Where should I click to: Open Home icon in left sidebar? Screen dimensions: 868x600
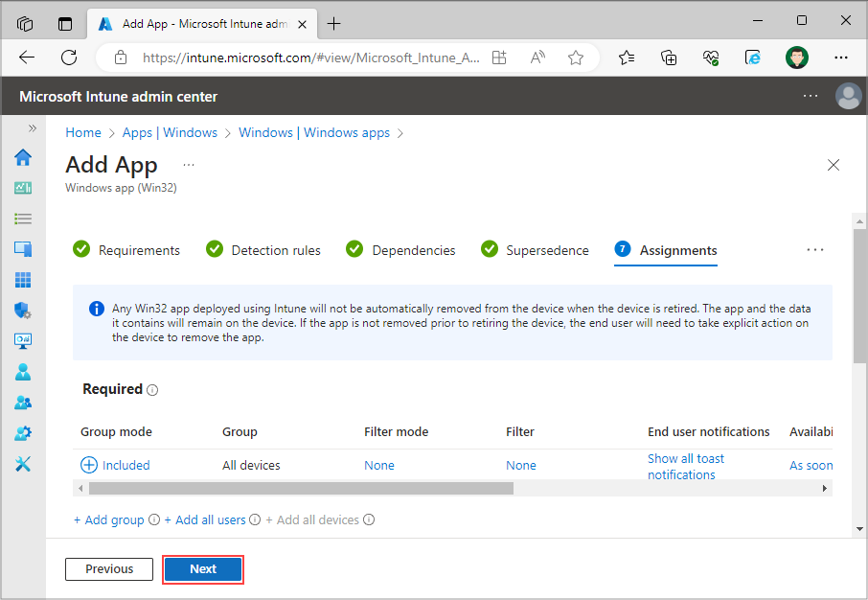click(23, 157)
